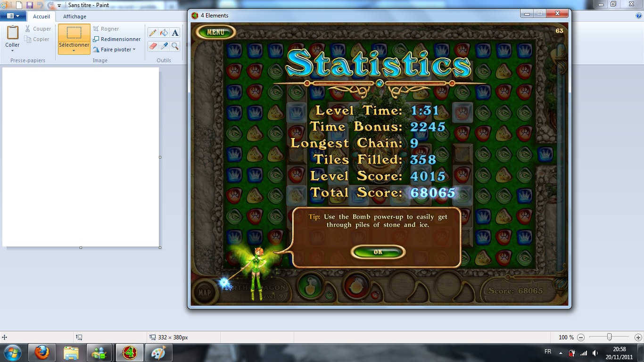Switch to the Affichage tab
The image size is (644, 362).
(x=74, y=16)
